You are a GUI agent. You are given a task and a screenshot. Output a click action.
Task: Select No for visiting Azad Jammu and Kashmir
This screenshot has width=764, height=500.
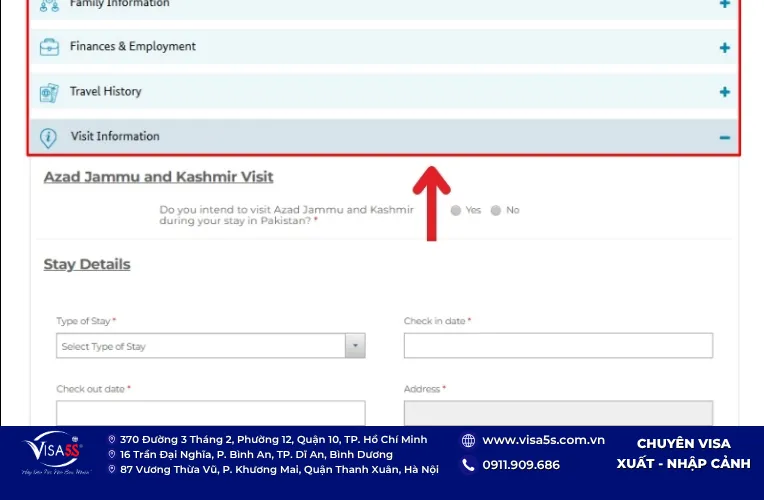pos(496,211)
